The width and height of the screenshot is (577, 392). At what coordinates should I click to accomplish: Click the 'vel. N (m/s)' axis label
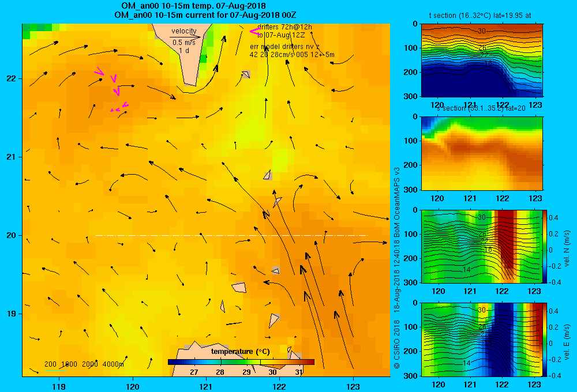pos(567,248)
